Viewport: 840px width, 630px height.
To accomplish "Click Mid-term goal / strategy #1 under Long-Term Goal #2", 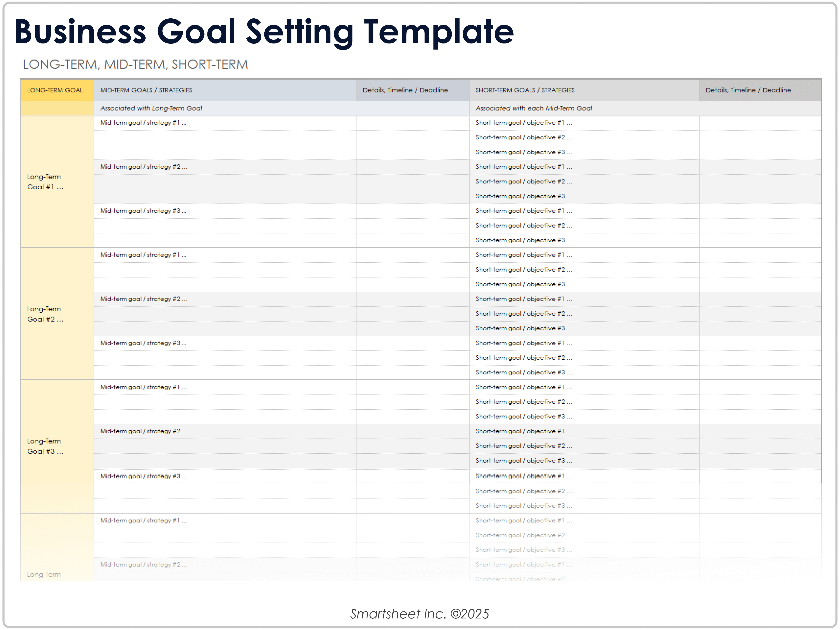I will tap(143, 255).
